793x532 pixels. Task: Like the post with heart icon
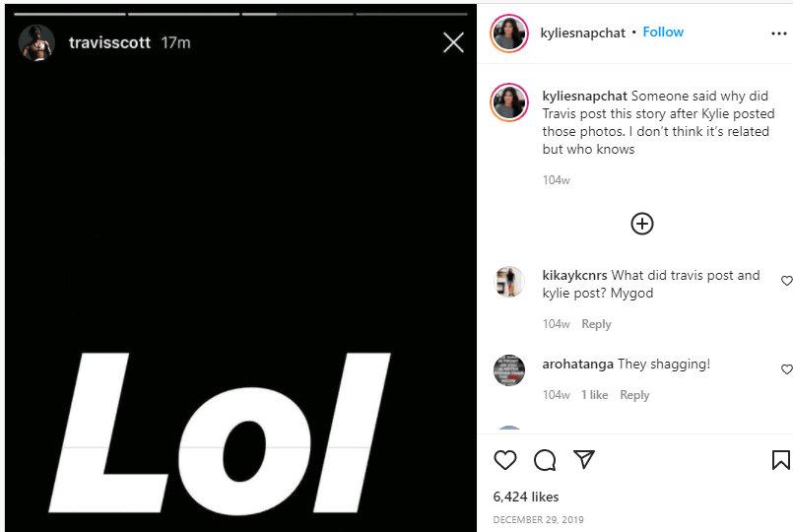pos(505,460)
